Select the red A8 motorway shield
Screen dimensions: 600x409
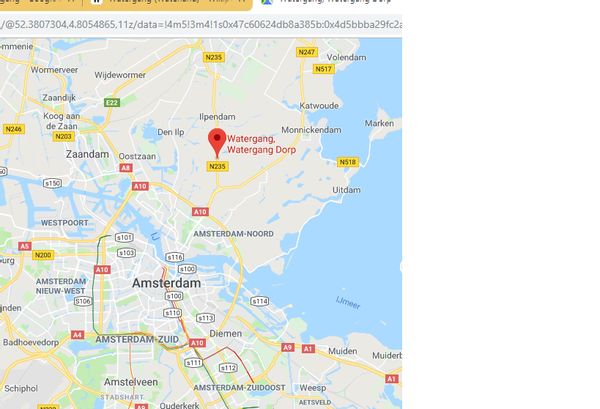pyautogui.click(x=126, y=168)
